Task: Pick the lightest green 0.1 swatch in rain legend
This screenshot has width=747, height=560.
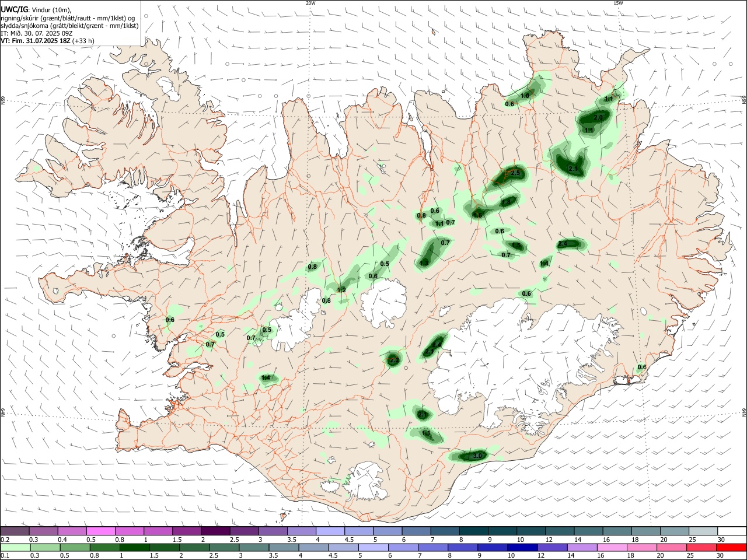Action: pyautogui.click(x=15, y=548)
